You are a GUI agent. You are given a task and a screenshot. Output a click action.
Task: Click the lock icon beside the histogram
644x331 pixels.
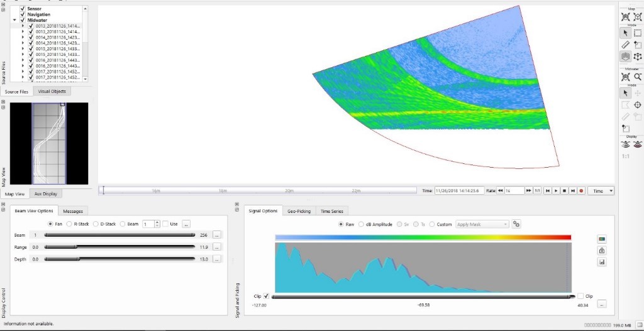(602, 250)
